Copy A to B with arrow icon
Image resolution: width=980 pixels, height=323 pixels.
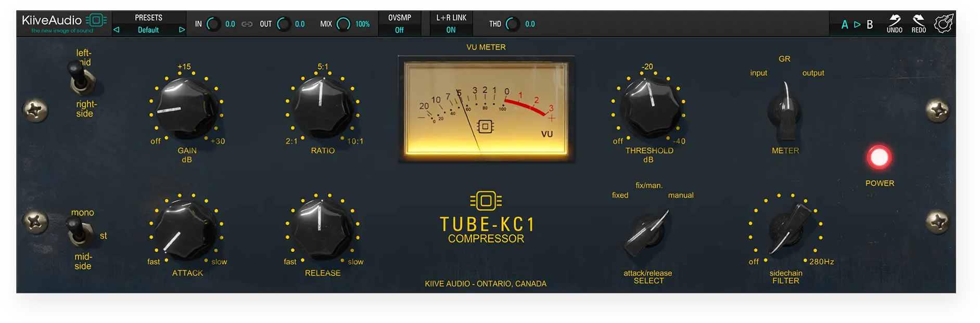tap(857, 24)
